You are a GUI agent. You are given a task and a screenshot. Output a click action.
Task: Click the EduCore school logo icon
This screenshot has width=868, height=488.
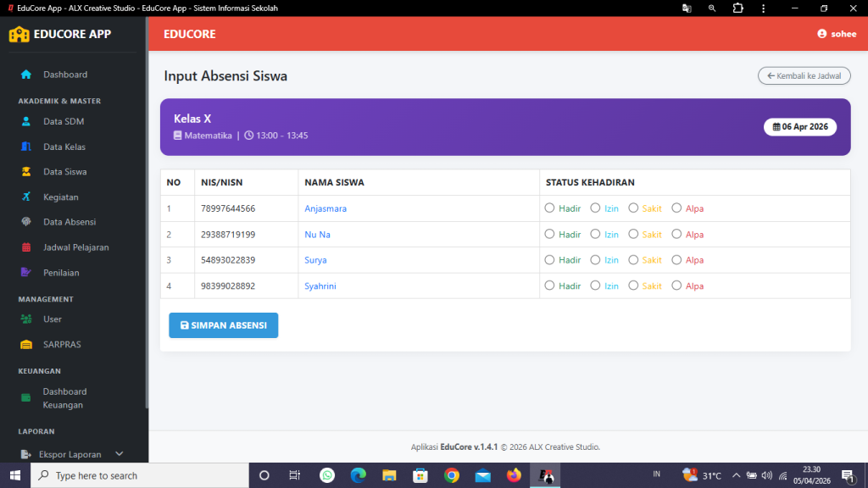[x=19, y=34]
